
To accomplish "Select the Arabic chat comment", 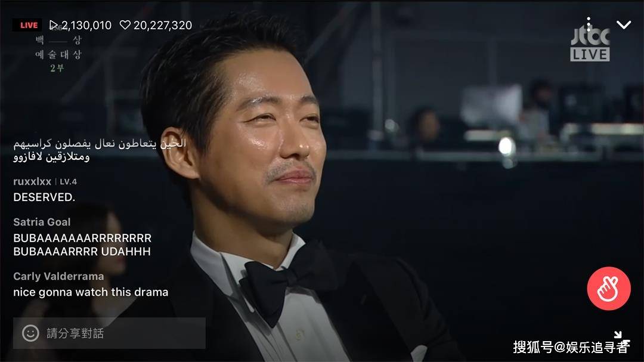I will click(x=100, y=150).
